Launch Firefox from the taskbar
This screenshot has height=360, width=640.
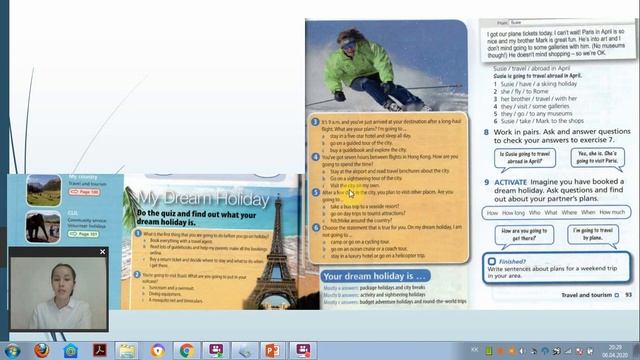click(x=41, y=351)
